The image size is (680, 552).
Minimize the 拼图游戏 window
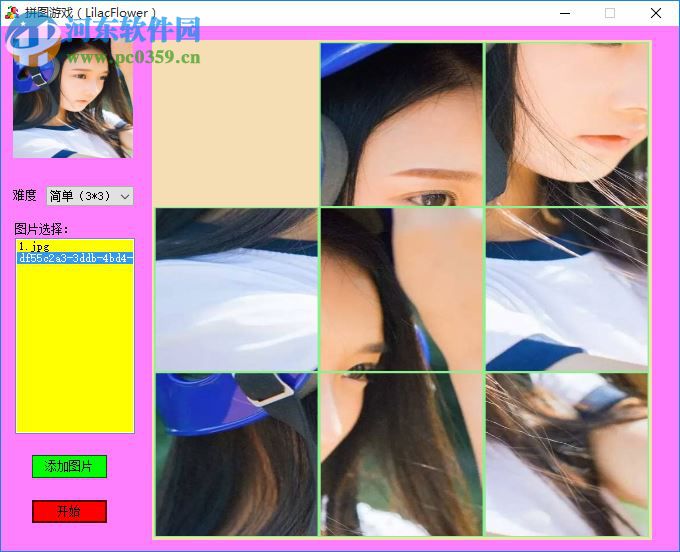[x=565, y=13]
